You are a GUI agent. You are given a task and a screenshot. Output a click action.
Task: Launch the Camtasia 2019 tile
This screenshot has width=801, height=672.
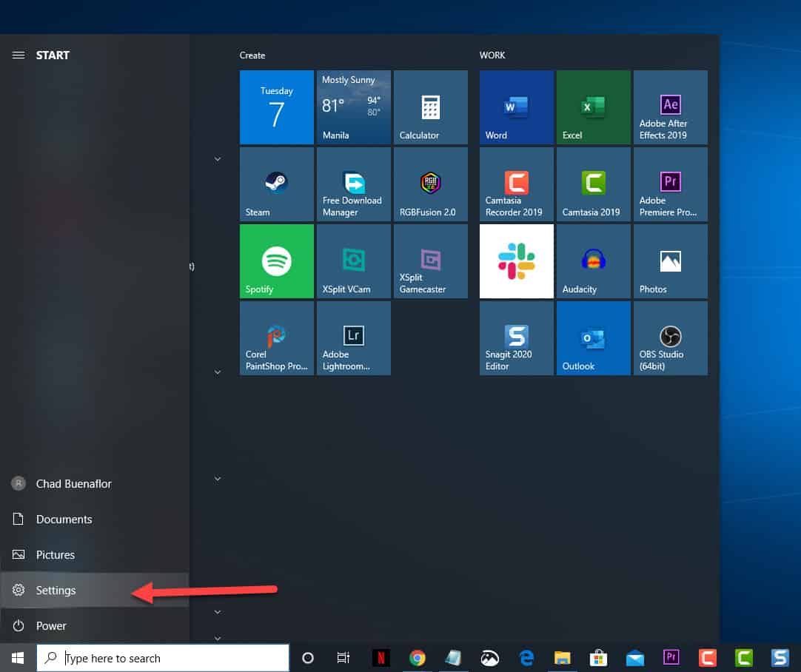point(594,184)
